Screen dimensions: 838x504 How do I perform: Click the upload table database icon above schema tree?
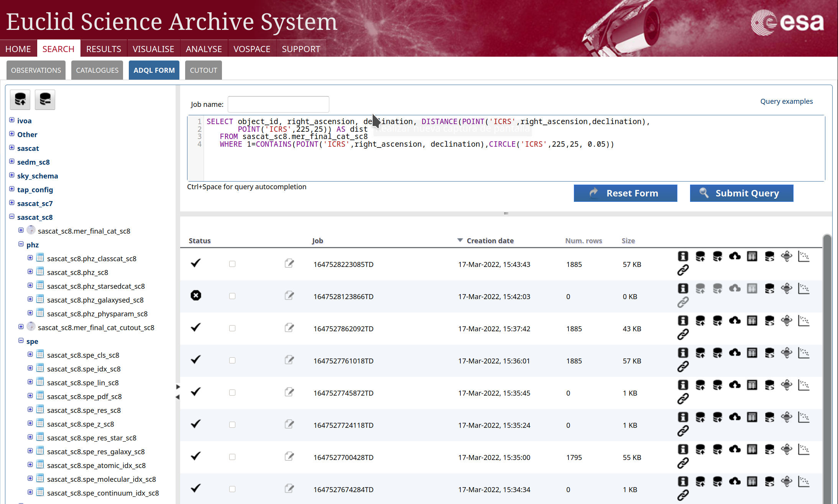[20, 100]
